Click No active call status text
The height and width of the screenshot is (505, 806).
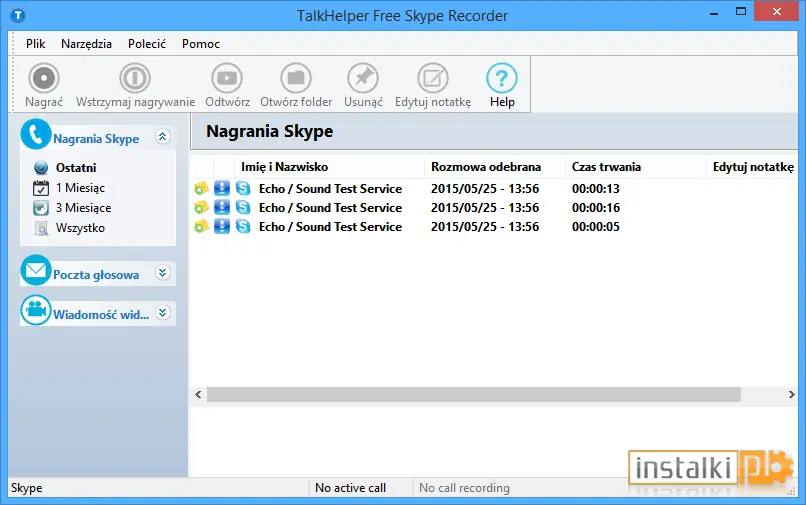tap(351, 488)
